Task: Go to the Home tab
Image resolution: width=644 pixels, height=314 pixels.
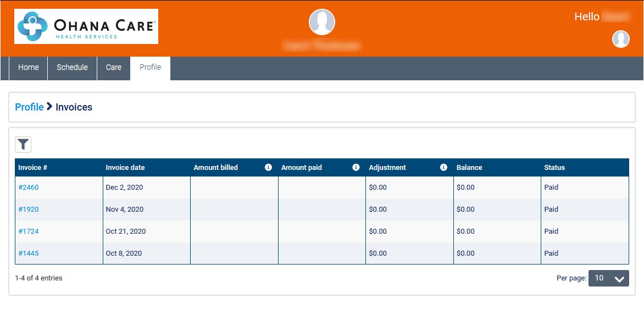Action: pos(29,68)
